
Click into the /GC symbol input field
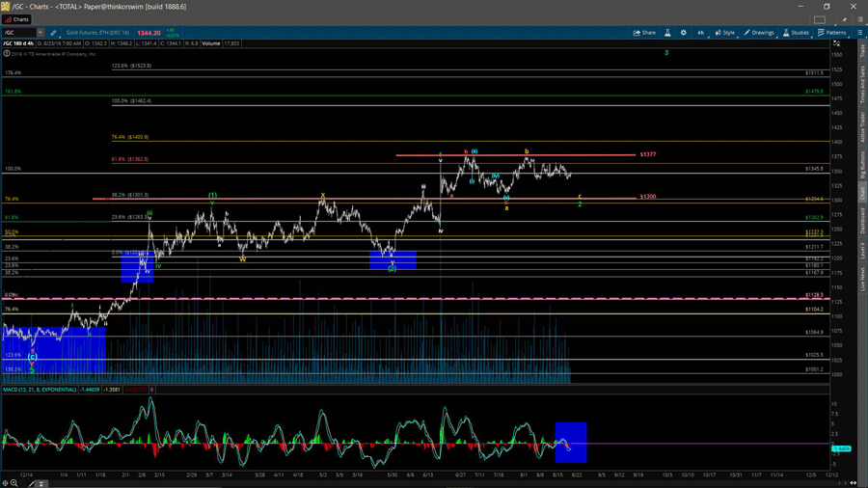pos(19,33)
